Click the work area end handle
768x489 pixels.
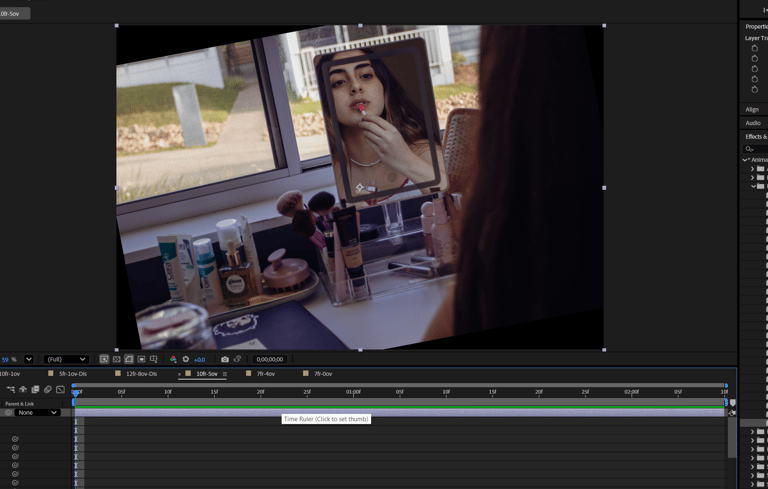[726, 402]
